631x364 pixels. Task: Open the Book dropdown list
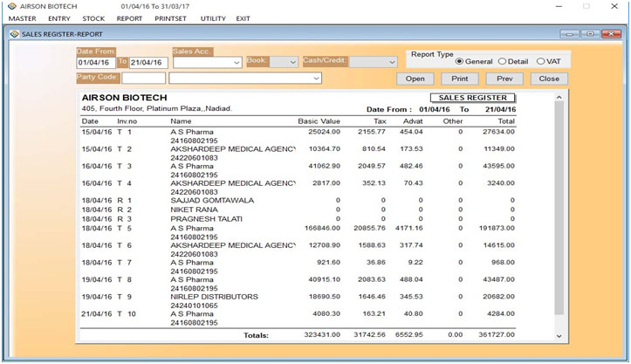291,63
